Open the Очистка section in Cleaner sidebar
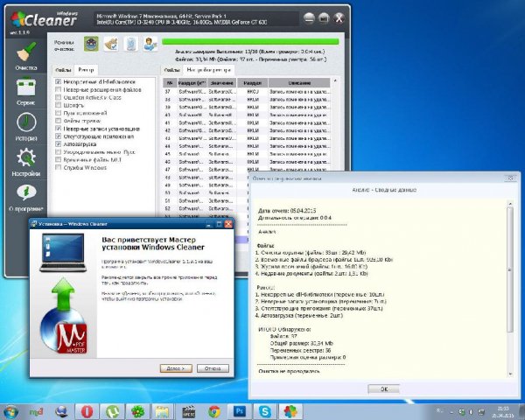This screenshot has height=420, width=525. pyautogui.click(x=26, y=56)
